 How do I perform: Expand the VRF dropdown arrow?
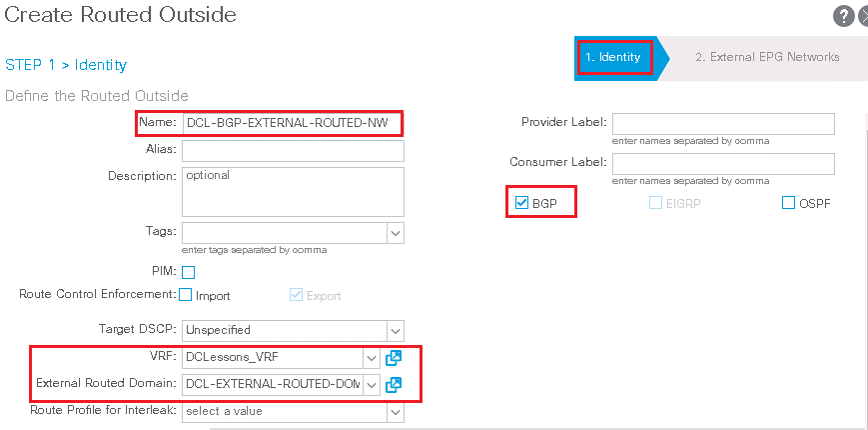click(x=372, y=359)
